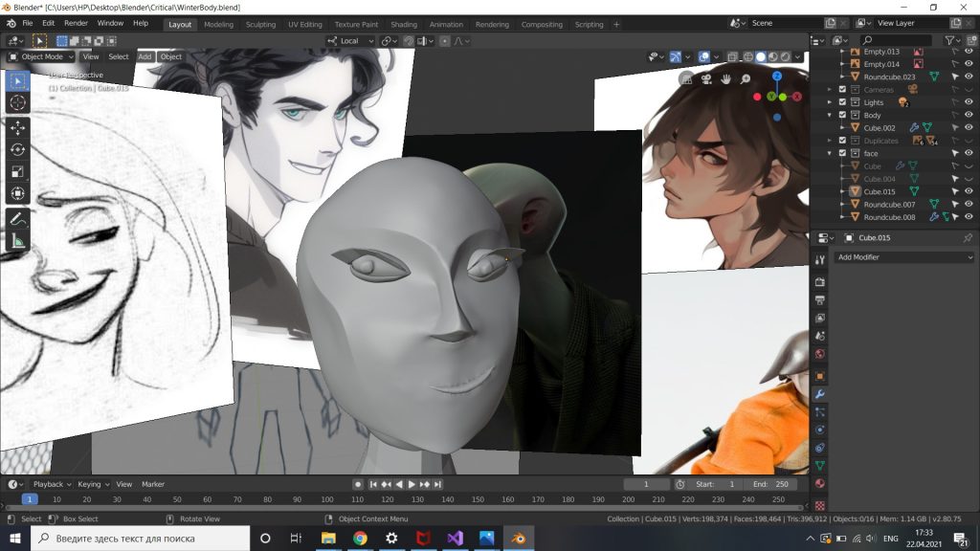Uncheck the Lights collection checkbox
The width and height of the screenshot is (980, 551).
tap(842, 101)
